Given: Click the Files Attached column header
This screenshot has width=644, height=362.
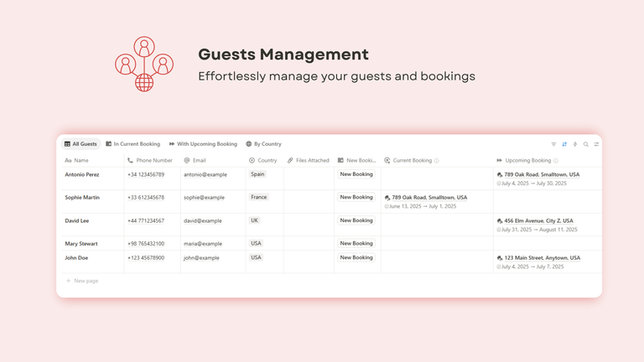Looking at the screenshot, I should click(x=309, y=161).
